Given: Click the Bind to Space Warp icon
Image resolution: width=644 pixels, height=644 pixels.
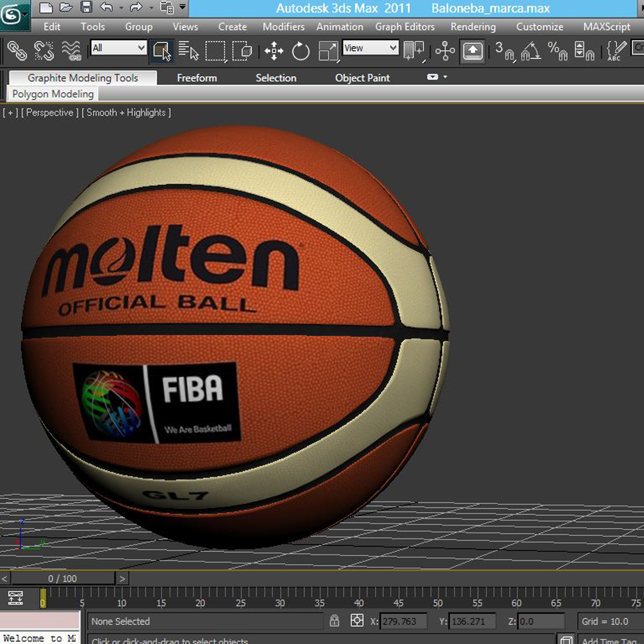Looking at the screenshot, I should (x=71, y=51).
